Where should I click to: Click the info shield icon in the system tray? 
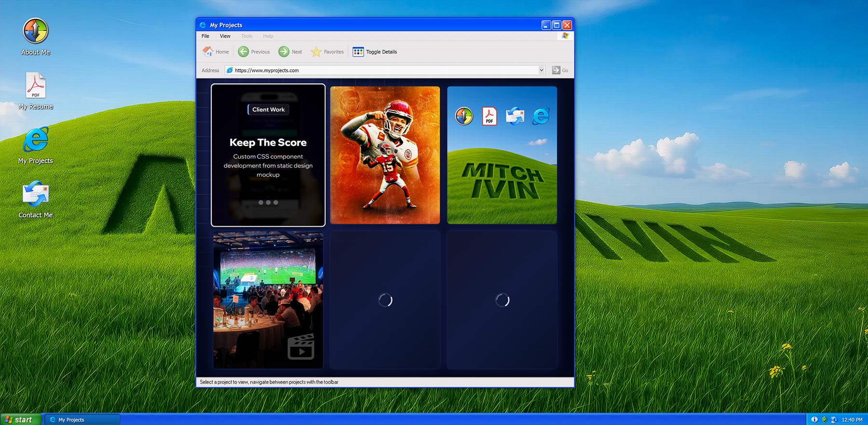click(x=814, y=420)
